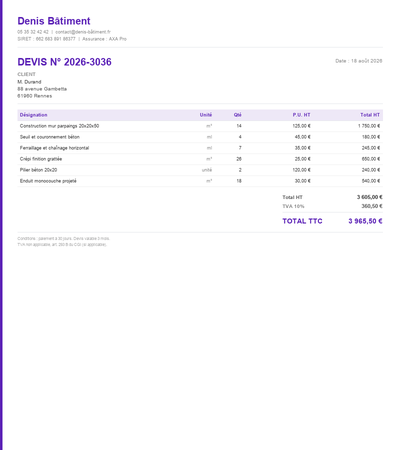Click the Qté column header
This screenshot has height=450, width=400.
click(237, 115)
